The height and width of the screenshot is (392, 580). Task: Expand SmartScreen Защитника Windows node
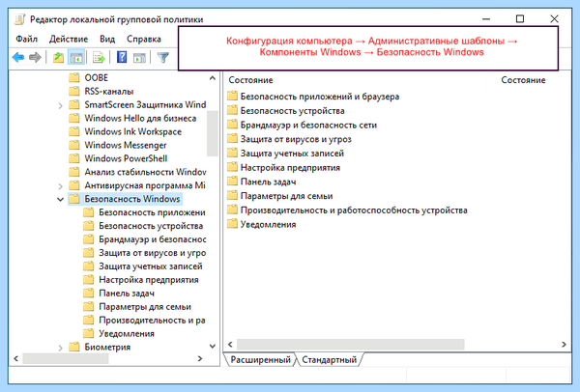pyautogui.click(x=60, y=105)
